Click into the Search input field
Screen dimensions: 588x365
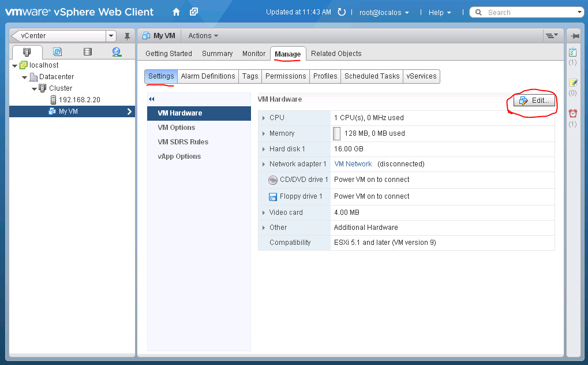(530, 12)
